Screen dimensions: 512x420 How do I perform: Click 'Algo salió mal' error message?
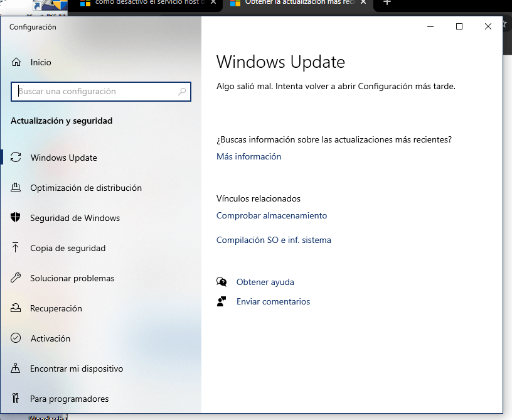[x=336, y=86]
